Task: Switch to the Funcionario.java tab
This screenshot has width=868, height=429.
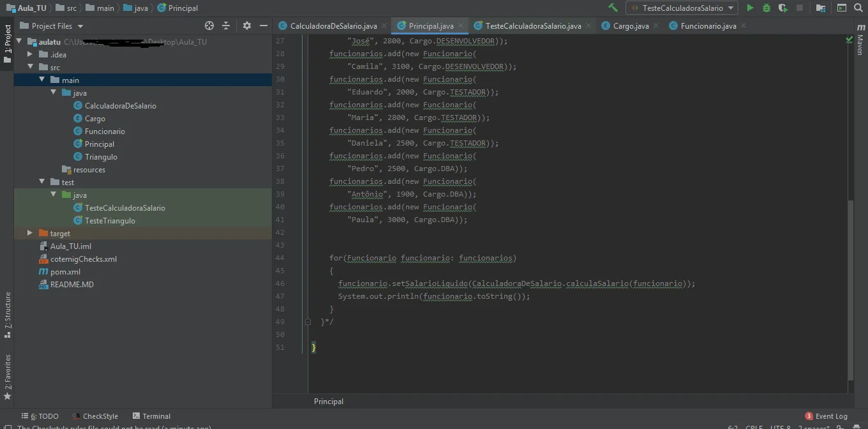Action: (708, 26)
